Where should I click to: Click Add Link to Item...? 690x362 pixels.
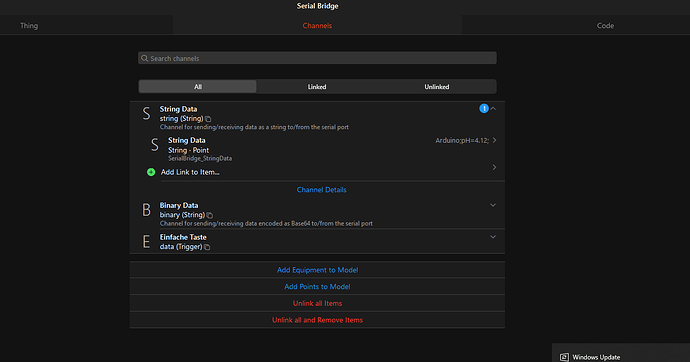(190, 172)
